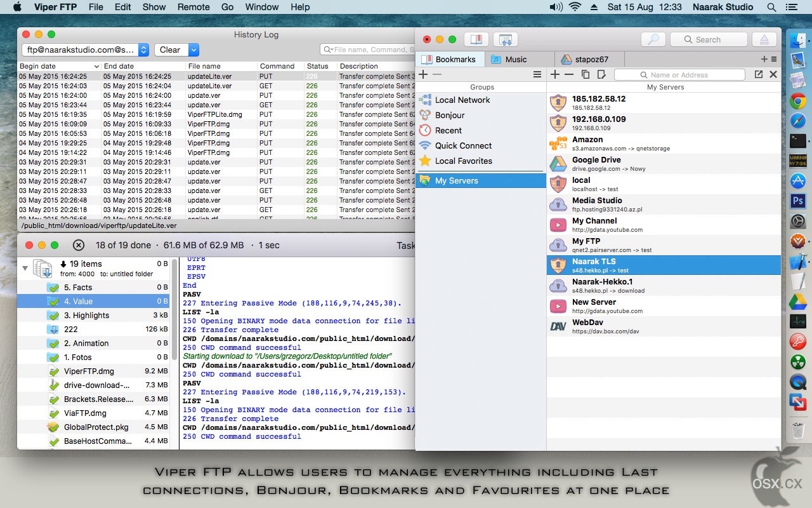Duplicate the selected server bookmark
Screen dimensions: 812x508
point(586,74)
